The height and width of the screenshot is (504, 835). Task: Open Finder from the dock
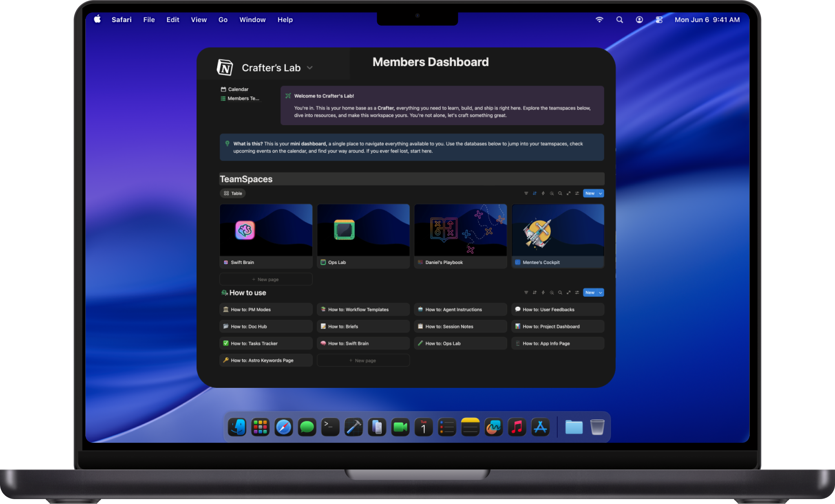pos(237,427)
